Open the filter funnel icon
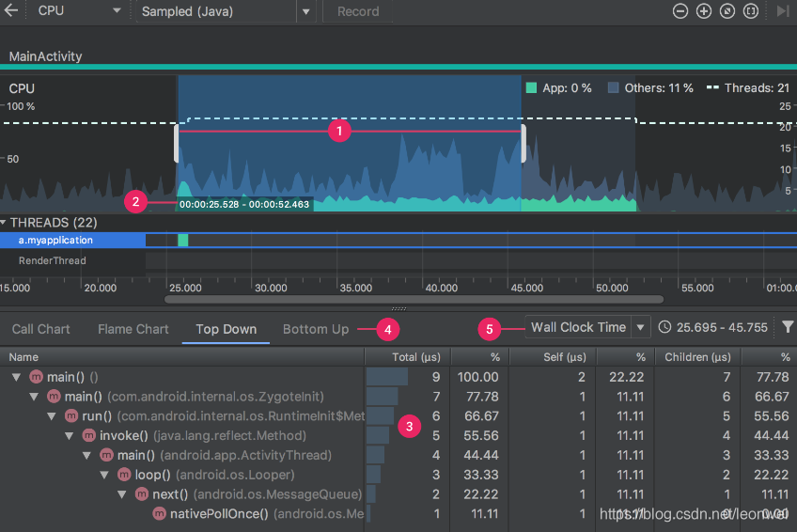Image resolution: width=797 pixels, height=532 pixels. (787, 328)
